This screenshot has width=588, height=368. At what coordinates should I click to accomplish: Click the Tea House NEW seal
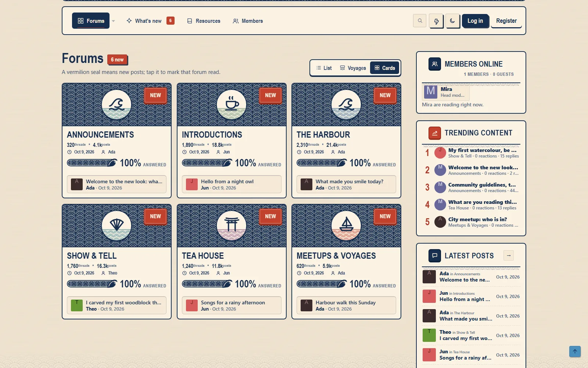tap(270, 216)
